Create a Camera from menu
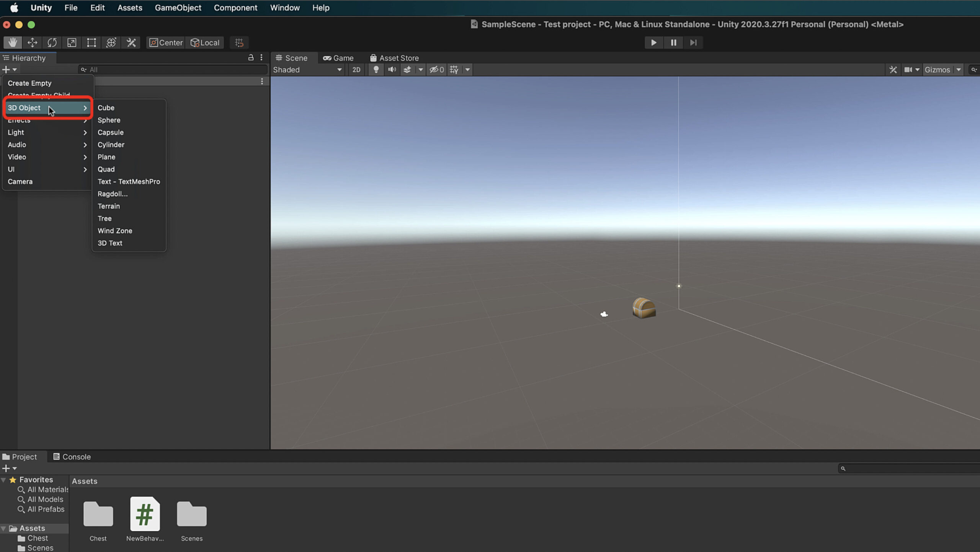Screen dimensions: 980x552 pos(48,182)
